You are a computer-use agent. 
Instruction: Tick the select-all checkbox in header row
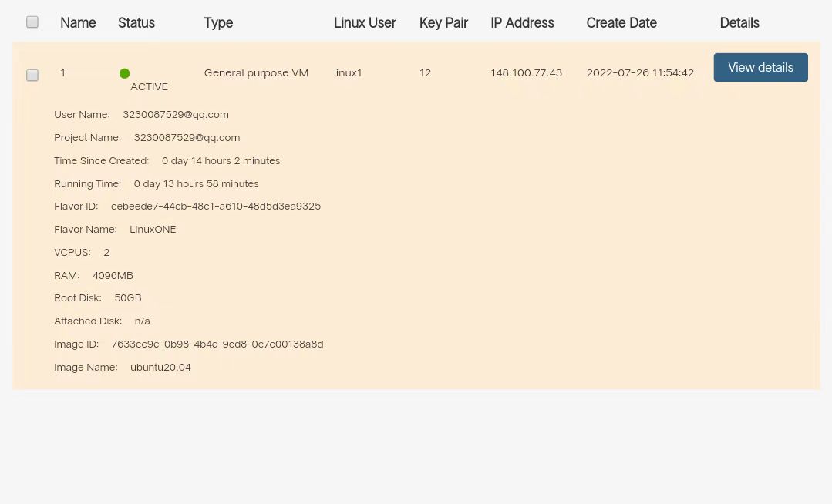tap(32, 22)
